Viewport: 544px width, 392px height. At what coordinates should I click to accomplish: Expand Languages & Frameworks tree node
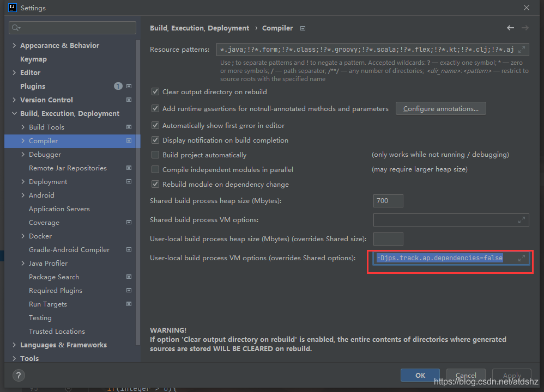click(x=14, y=345)
